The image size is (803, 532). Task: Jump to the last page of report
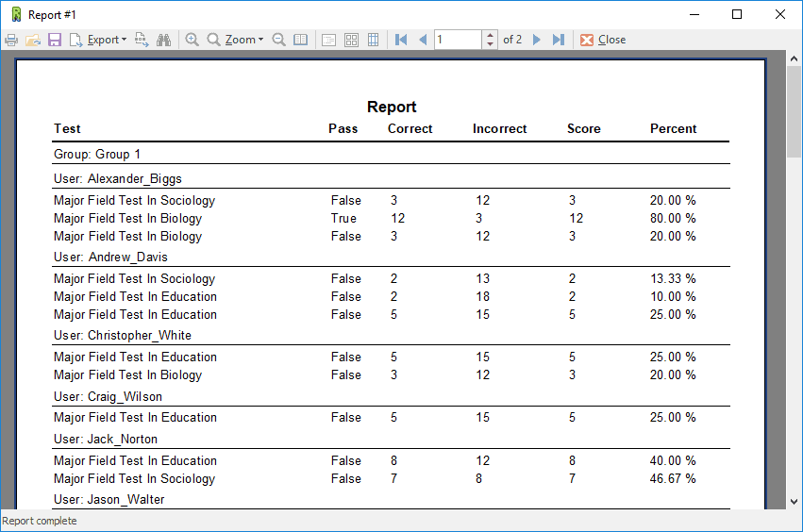558,40
